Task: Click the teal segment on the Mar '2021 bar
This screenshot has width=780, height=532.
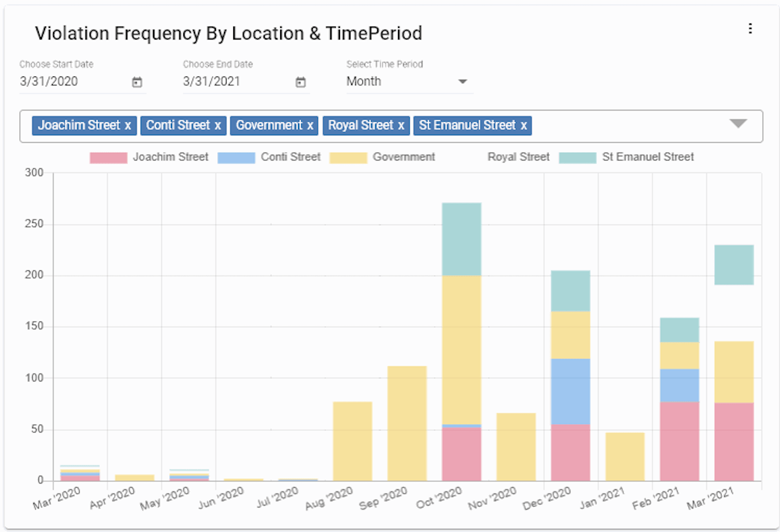Action: pos(734,262)
